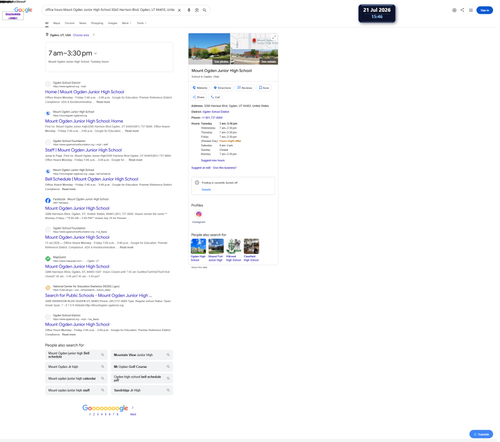Submit query with magnifying glass icon
Screen dimensions: 500x442
[204, 10]
